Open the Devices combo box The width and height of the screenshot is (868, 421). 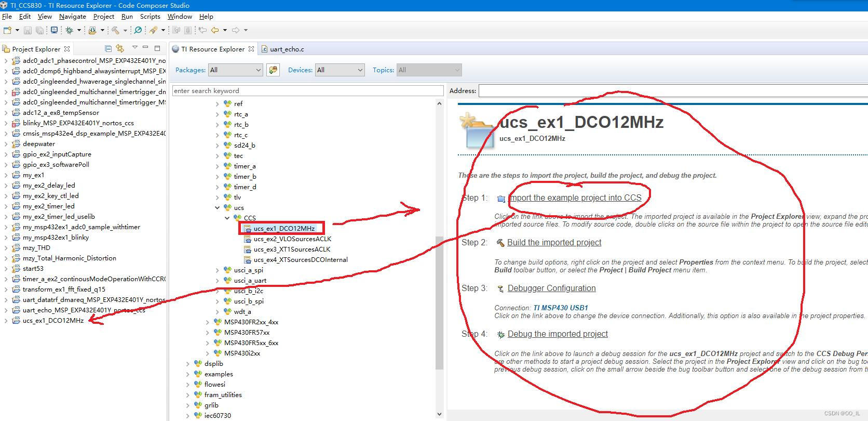(x=340, y=70)
